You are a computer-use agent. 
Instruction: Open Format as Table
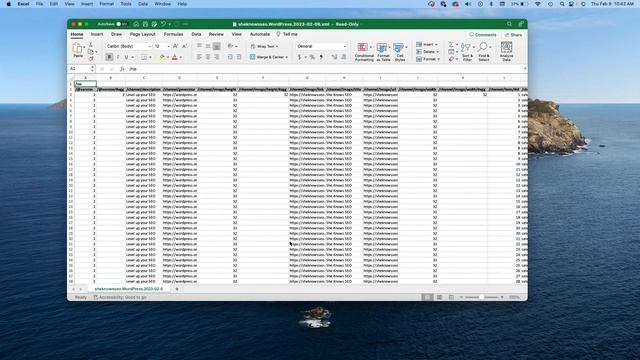pos(383,52)
